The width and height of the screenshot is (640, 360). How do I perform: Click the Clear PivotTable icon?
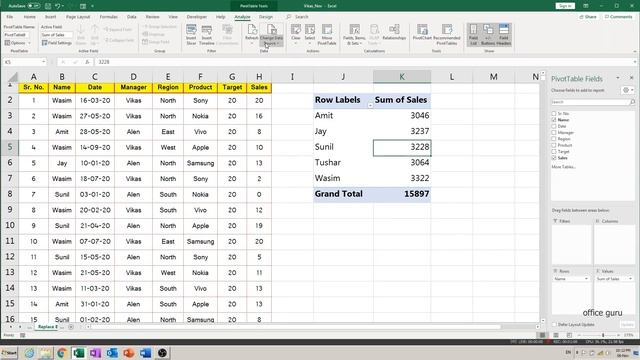pyautogui.click(x=296, y=34)
